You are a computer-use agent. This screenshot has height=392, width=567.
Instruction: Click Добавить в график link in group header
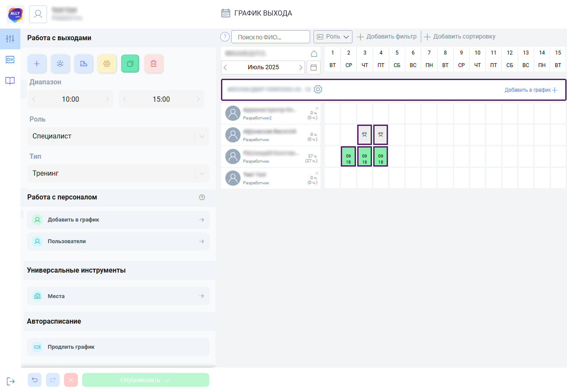531,90
